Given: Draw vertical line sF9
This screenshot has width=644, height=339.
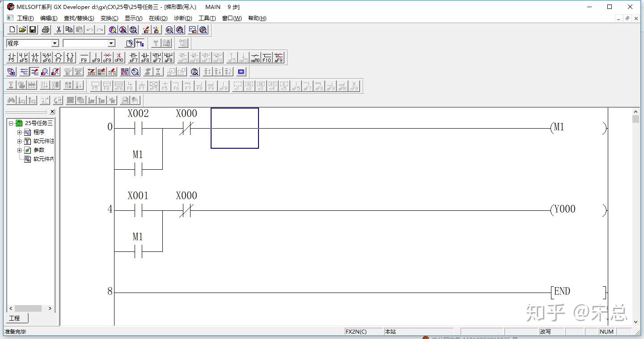Looking at the screenshot, I should [x=96, y=57].
